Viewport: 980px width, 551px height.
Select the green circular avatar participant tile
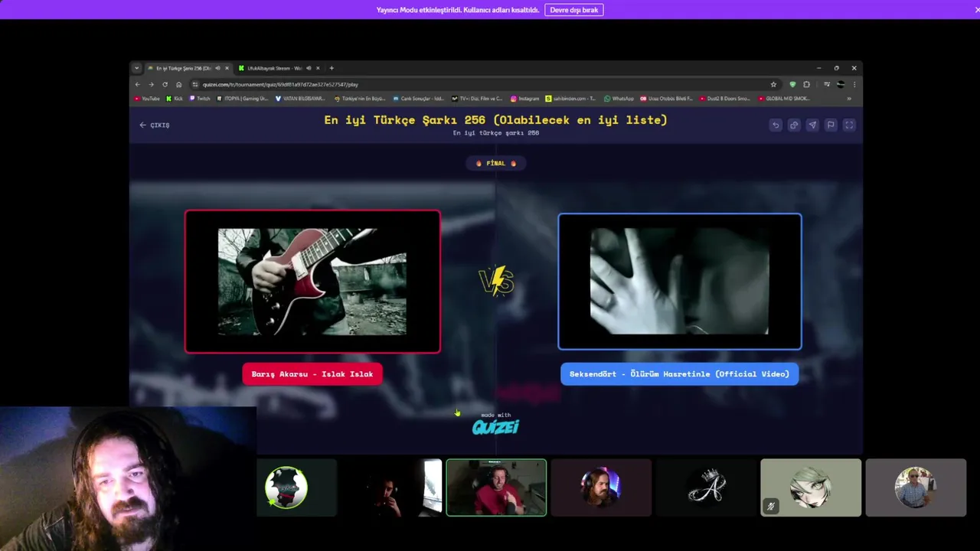point(286,487)
